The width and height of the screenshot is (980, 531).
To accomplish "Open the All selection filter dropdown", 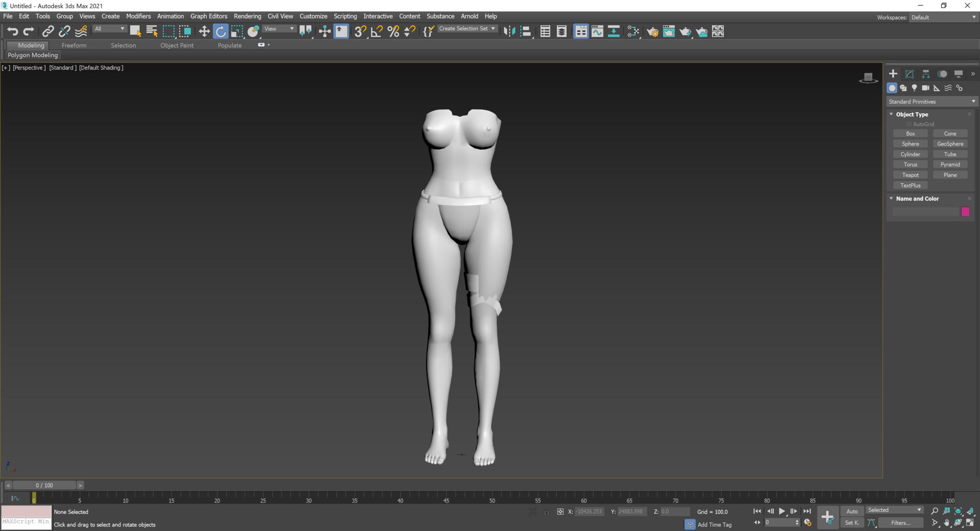I will pyautogui.click(x=109, y=29).
